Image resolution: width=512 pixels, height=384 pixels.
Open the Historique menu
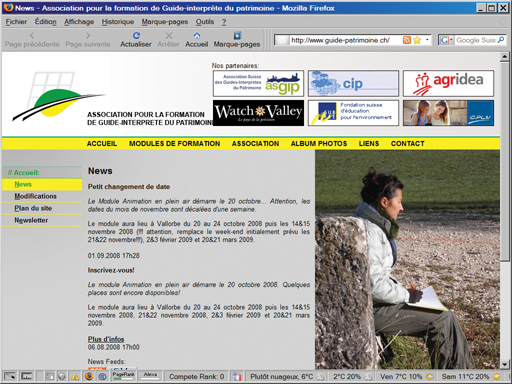click(118, 22)
